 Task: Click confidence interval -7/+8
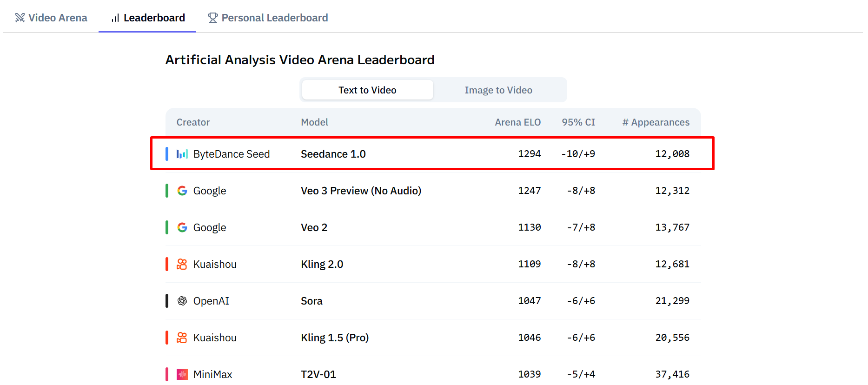click(581, 227)
